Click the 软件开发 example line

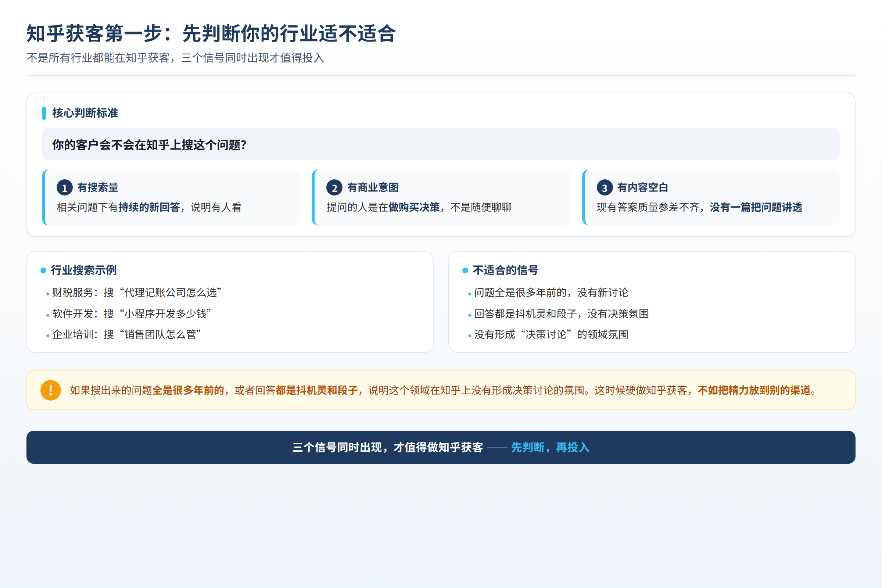click(132, 313)
